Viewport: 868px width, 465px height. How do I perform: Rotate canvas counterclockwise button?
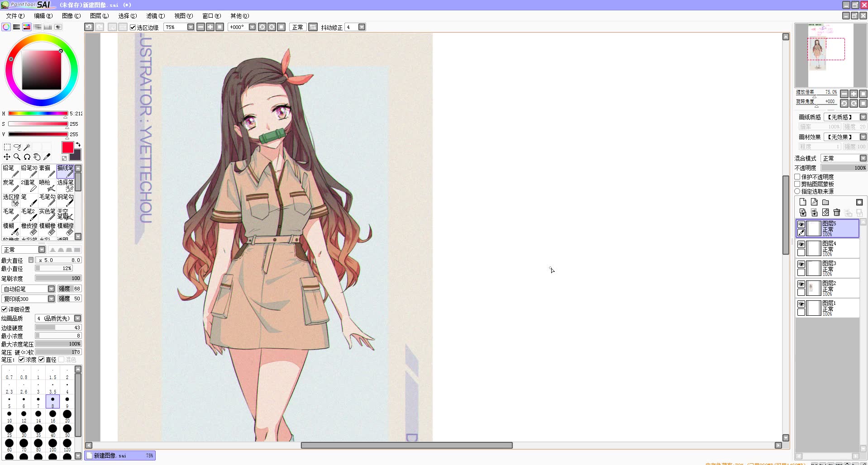tap(262, 27)
